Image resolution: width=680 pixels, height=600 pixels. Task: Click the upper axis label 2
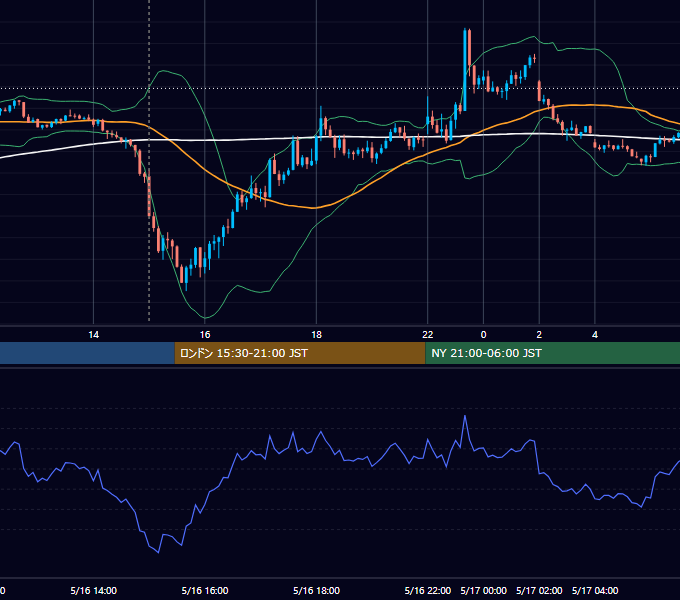click(539, 334)
